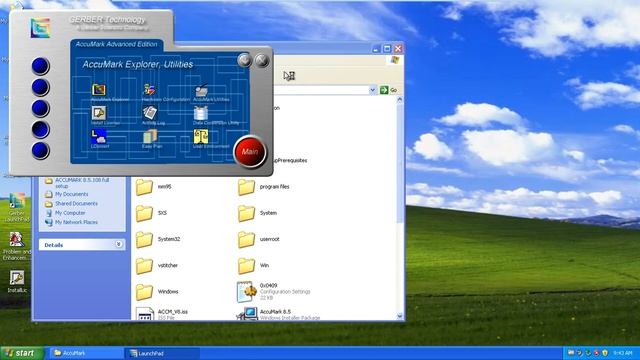
Task: Click the silver down-arrow button in LaunchPad
Action: click(x=244, y=60)
